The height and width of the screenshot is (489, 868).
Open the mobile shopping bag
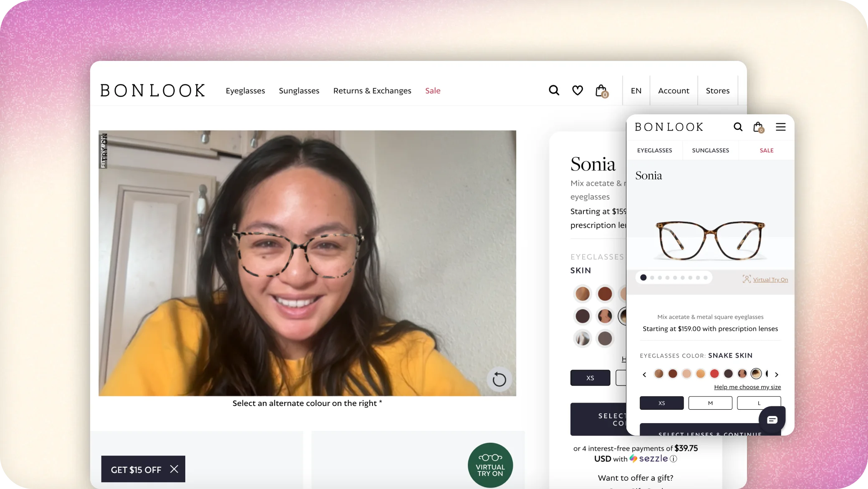758,127
